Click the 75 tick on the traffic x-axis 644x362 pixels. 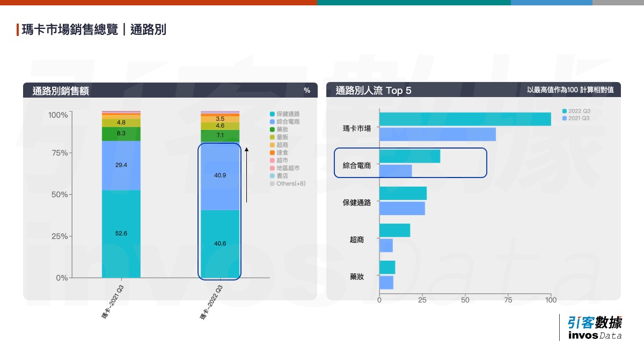(508, 300)
